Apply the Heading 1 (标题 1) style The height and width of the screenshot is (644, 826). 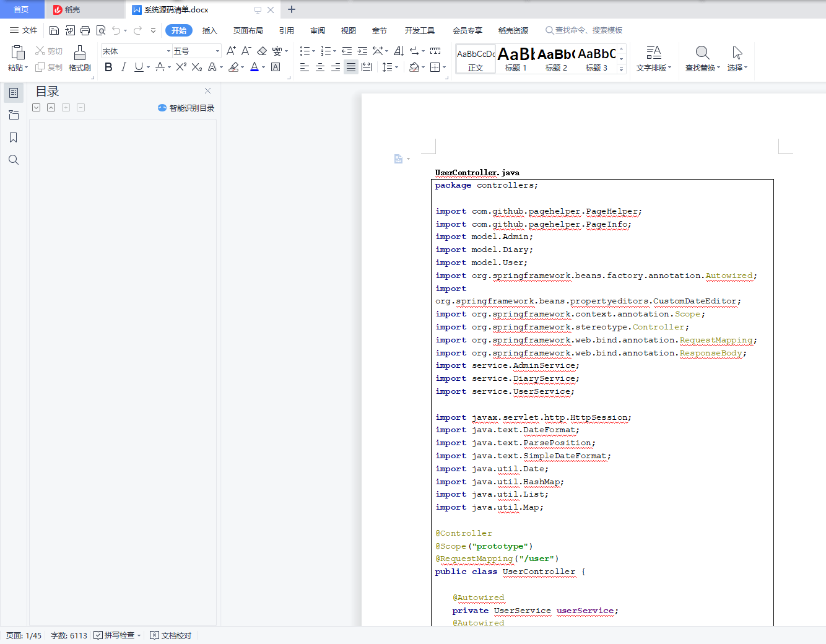click(516, 59)
